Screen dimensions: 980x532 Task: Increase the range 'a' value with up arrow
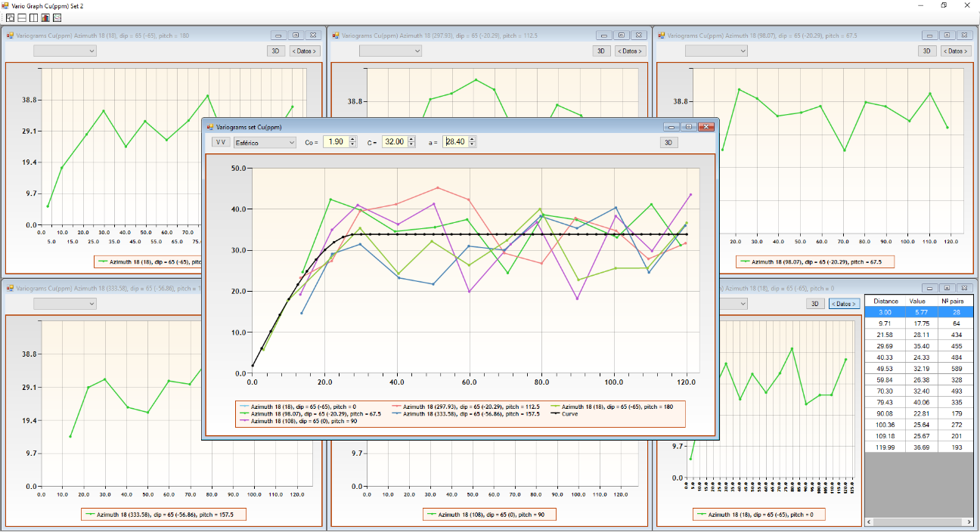click(x=472, y=139)
